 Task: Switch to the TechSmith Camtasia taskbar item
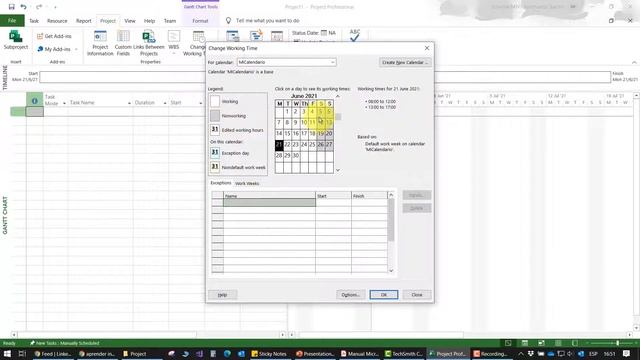point(404,354)
